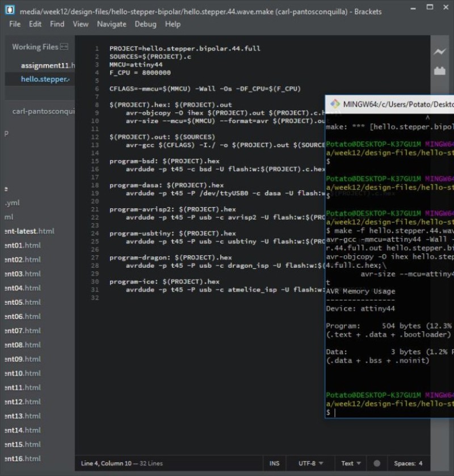454x476 pixels.
Task: Click the program-usbtiny target line
Action: pyautogui.click(x=173, y=233)
